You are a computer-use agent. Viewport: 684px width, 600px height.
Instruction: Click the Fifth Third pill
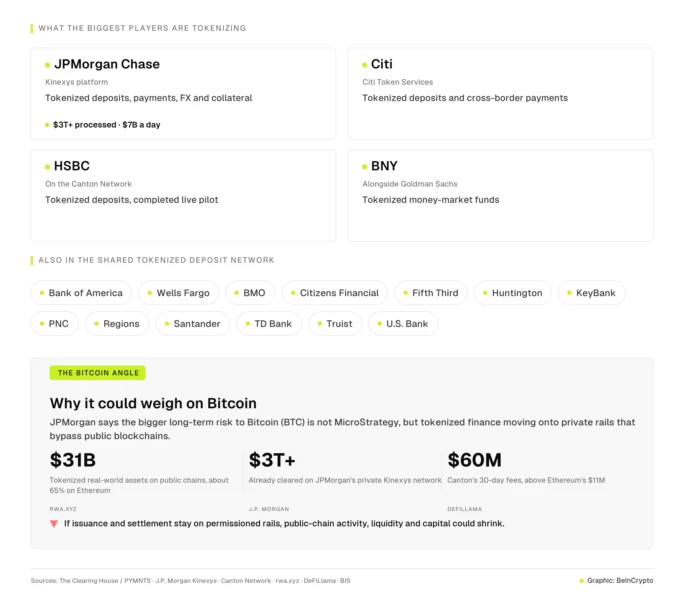click(431, 293)
